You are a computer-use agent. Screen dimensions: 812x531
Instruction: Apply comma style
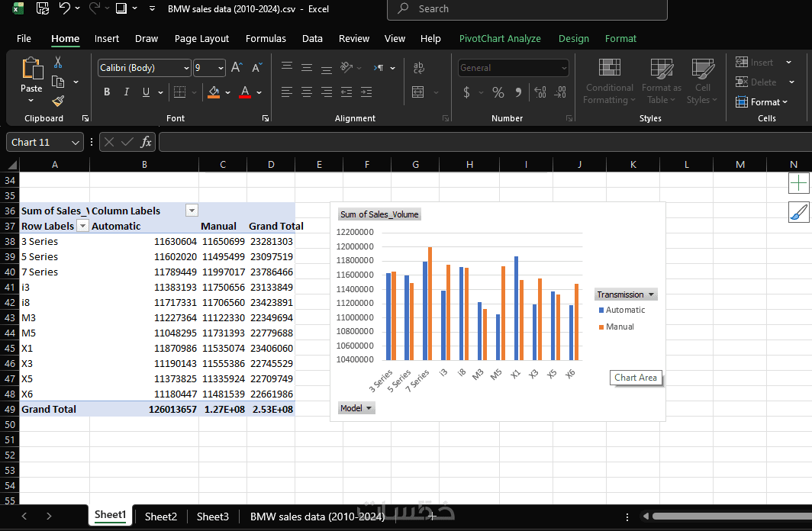[518, 92]
